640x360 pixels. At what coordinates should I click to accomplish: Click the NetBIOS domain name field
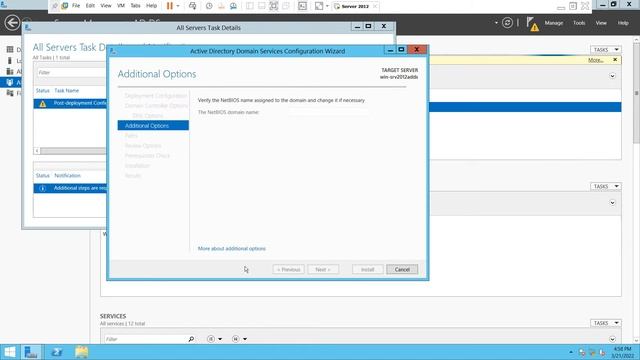click(x=329, y=112)
